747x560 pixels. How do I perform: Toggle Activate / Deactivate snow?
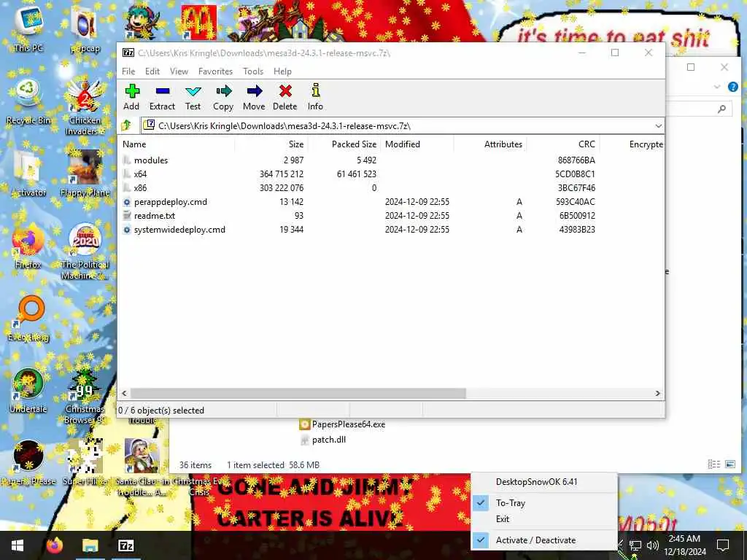pos(543,540)
